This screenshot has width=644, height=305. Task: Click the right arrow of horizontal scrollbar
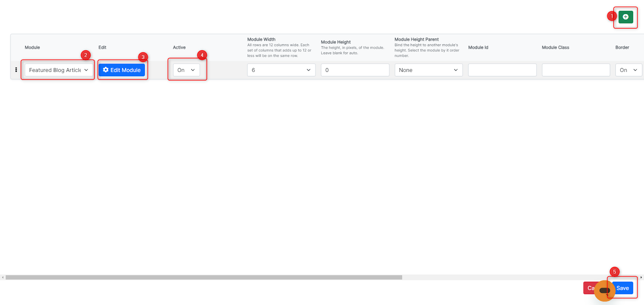(x=641, y=277)
